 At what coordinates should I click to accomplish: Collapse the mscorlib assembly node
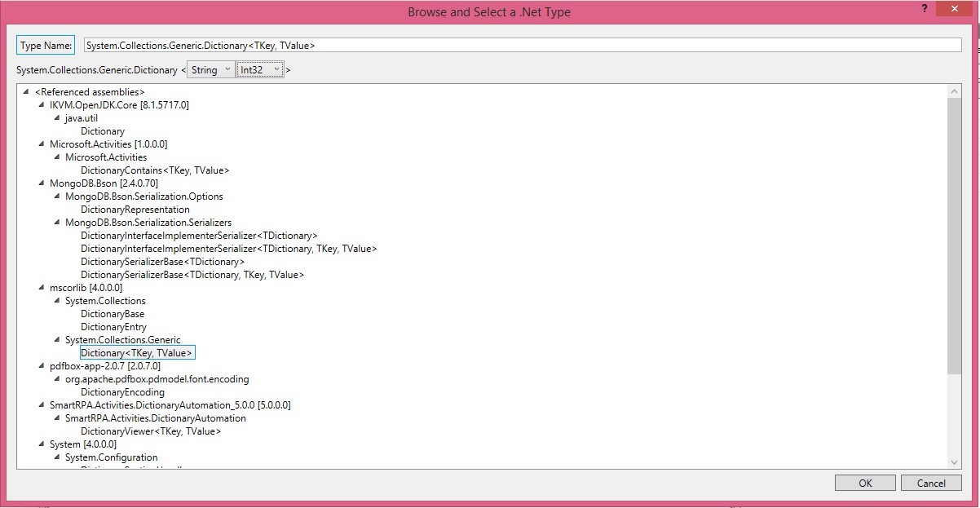(x=42, y=288)
